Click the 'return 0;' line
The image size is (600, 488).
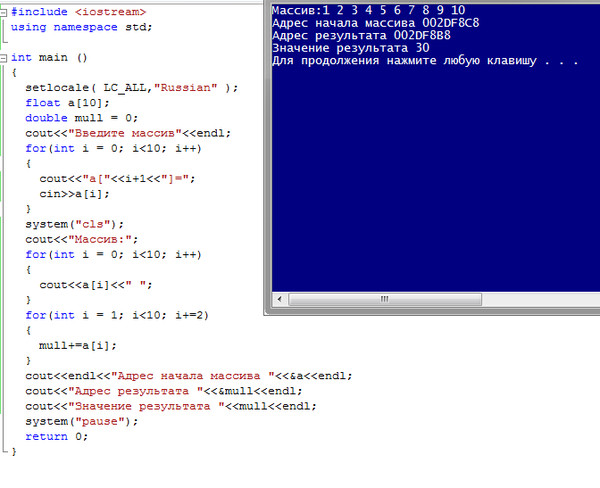pyautogui.click(x=57, y=437)
